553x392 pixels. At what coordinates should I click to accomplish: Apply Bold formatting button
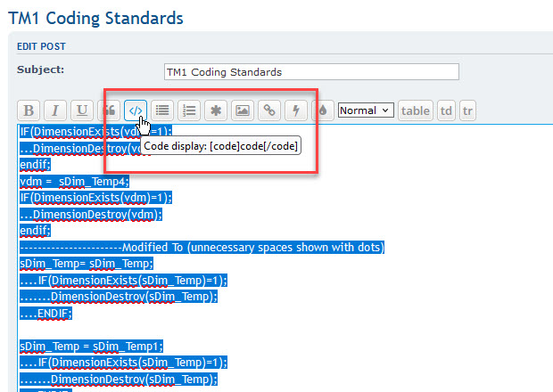pyautogui.click(x=29, y=110)
